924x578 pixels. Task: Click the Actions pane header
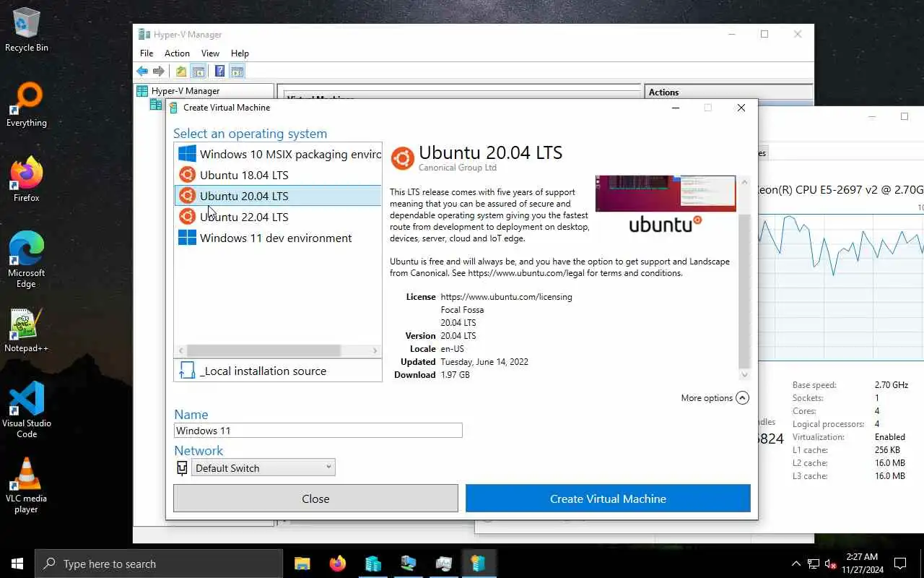pyautogui.click(x=728, y=92)
